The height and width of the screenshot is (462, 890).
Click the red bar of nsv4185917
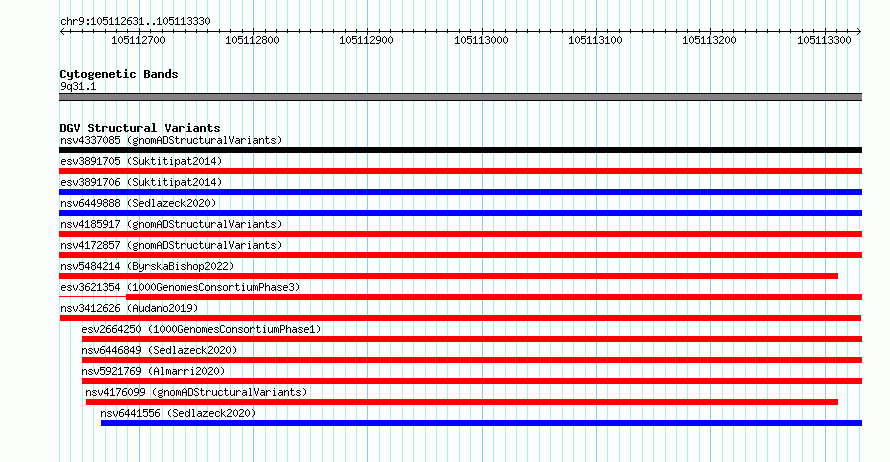tap(460, 234)
